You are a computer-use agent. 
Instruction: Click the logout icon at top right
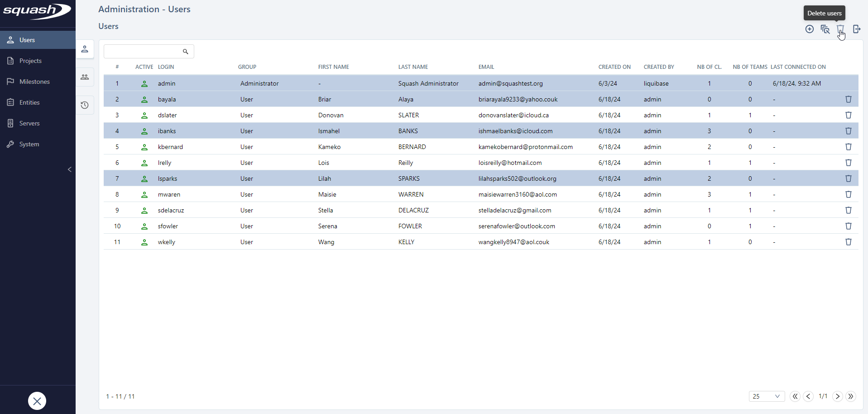pyautogui.click(x=856, y=29)
